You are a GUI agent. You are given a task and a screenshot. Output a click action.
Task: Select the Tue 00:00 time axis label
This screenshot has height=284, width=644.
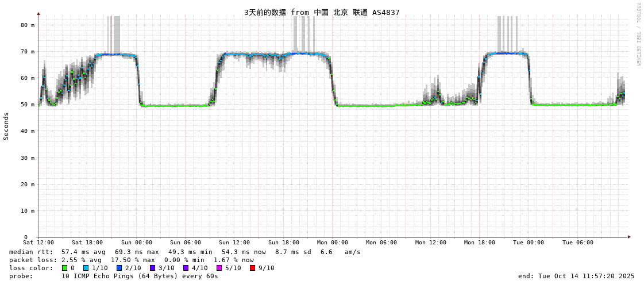click(528, 243)
